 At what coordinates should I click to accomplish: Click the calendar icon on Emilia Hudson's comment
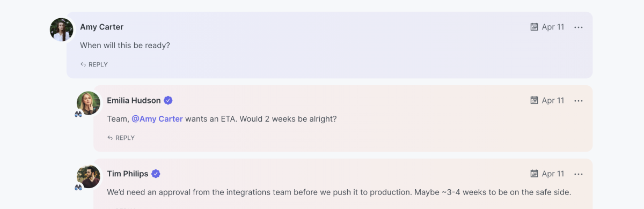click(534, 100)
